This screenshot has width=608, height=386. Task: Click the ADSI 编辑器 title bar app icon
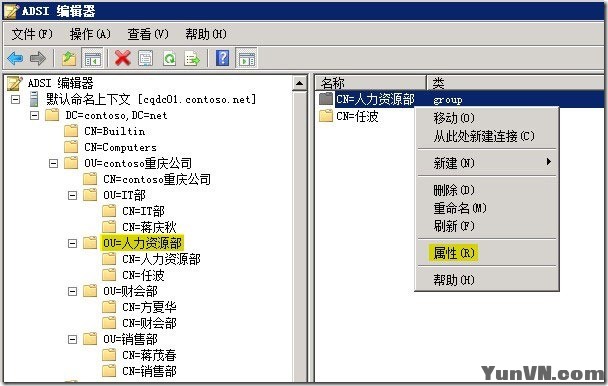[x=11, y=11]
